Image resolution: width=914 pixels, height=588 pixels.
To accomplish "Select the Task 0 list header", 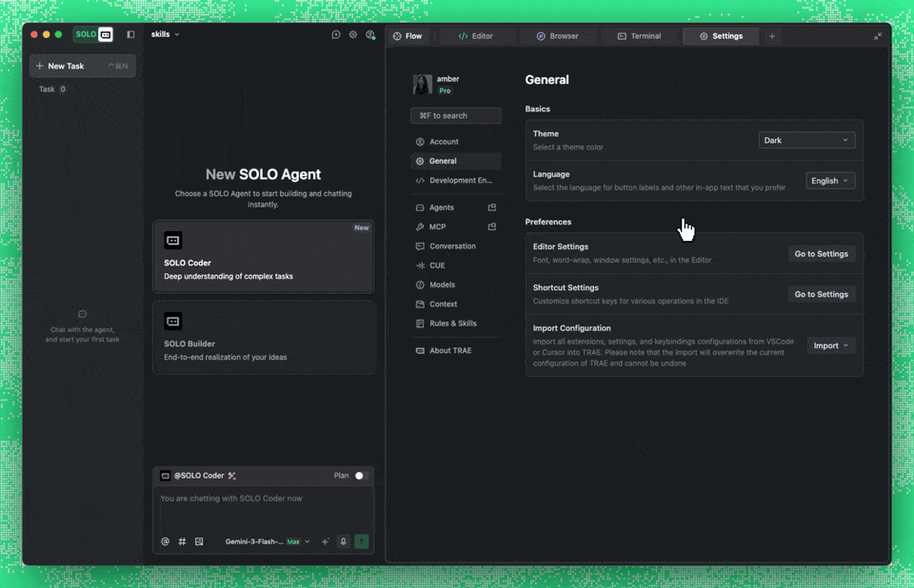I will pos(51,89).
